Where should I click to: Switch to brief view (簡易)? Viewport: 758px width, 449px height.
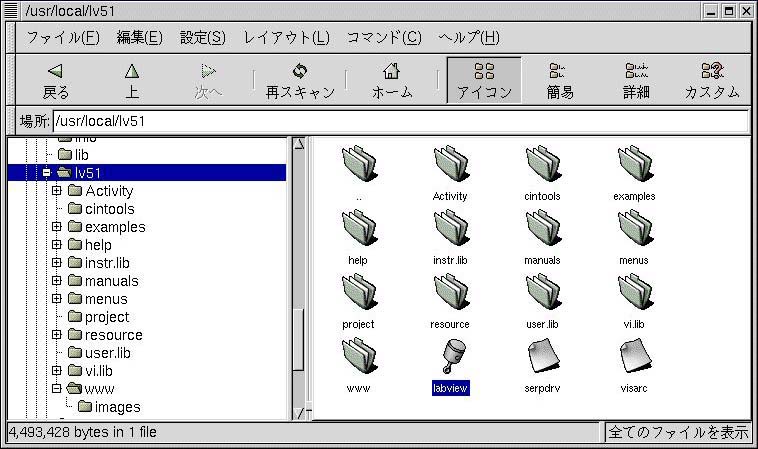560,80
